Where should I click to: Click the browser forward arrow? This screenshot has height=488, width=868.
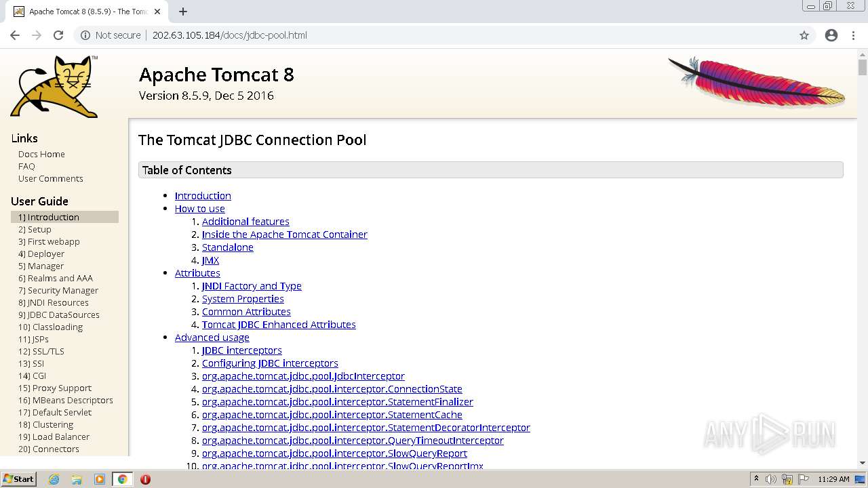coord(37,35)
